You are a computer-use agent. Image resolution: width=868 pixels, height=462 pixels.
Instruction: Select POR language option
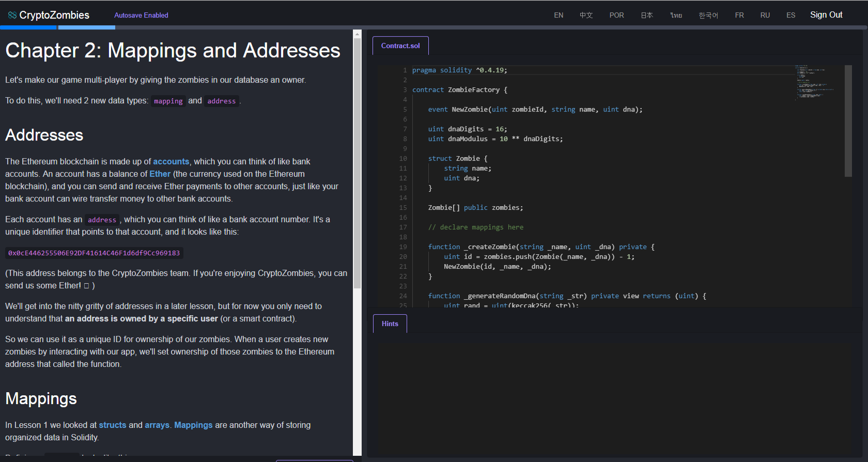pyautogui.click(x=616, y=16)
